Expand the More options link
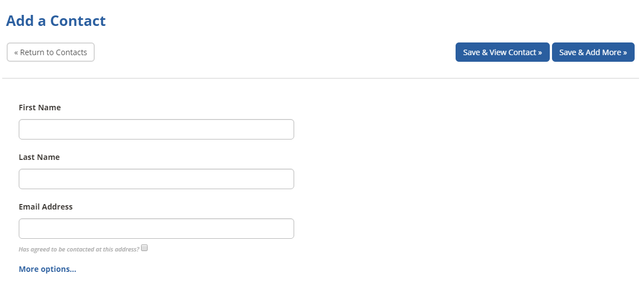 47,269
